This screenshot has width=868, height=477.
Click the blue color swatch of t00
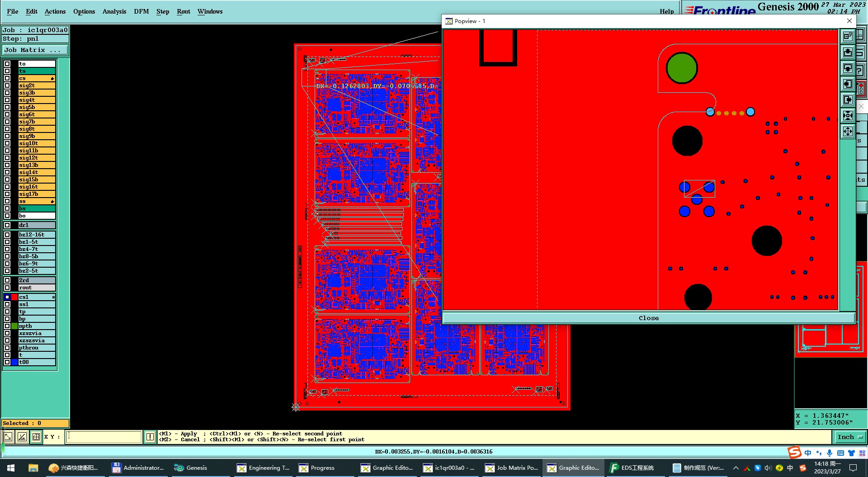click(x=14, y=362)
